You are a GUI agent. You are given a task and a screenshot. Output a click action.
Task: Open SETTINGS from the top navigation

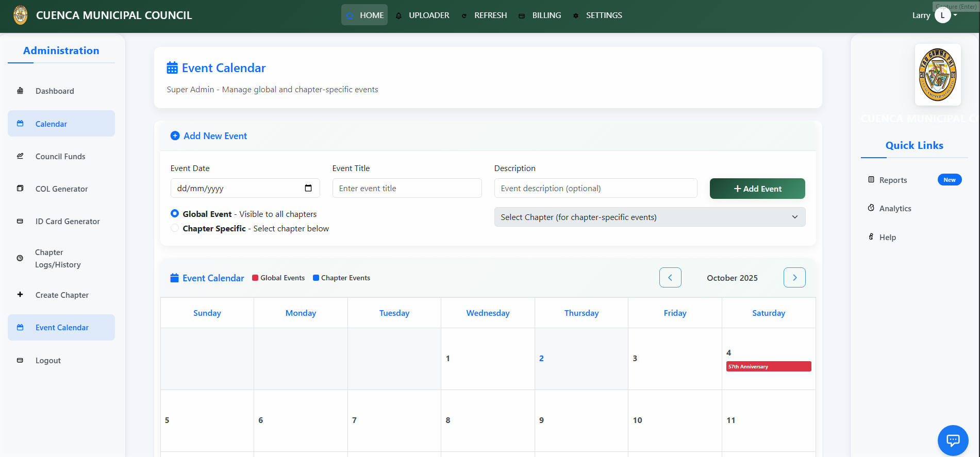pos(604,15)
